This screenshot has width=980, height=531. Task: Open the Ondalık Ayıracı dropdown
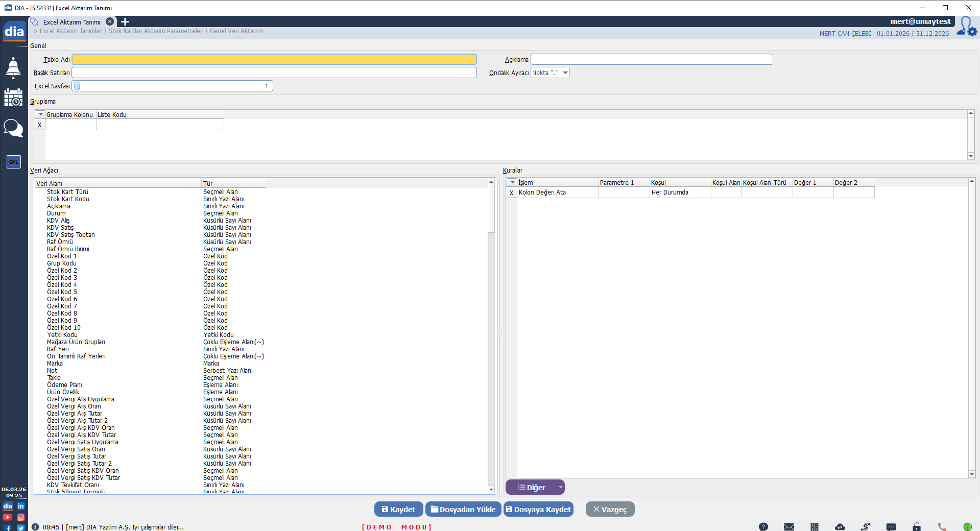(565, 73)
